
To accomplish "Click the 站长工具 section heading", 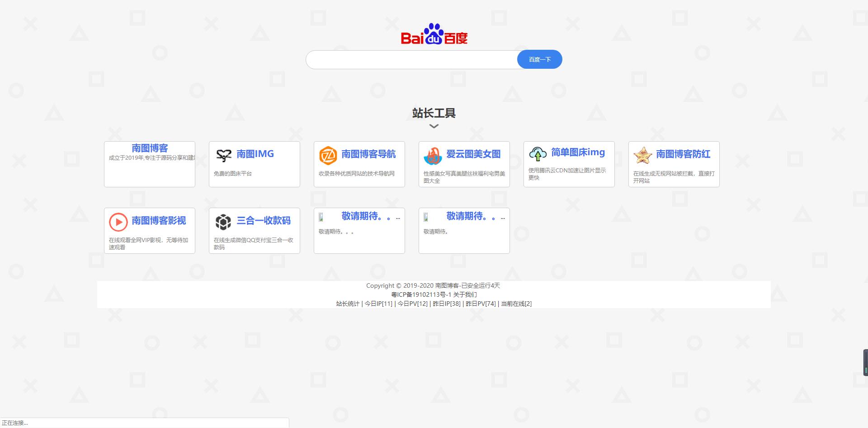I will [x=434, y=113].
